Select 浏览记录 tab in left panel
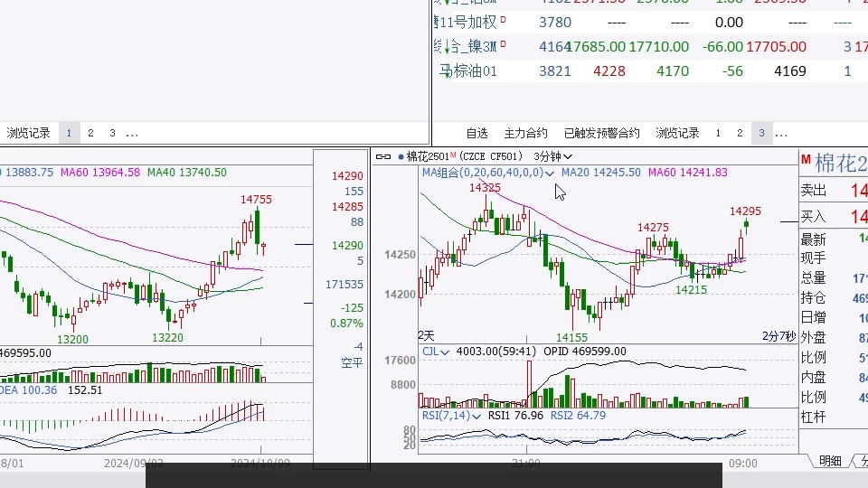This screenshot has width=868, height=488. click(x=29, y=133)
